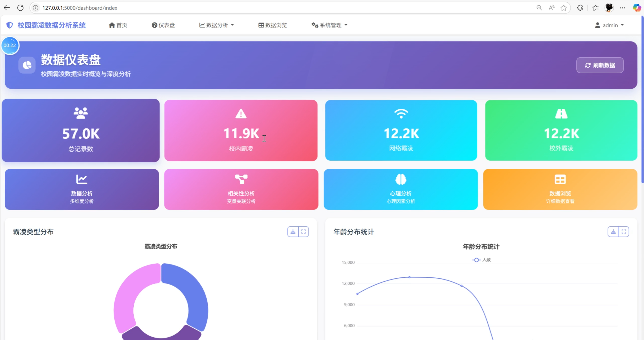Expand 霸凌类型分布 chart to fullscreen

click(304, 232)
